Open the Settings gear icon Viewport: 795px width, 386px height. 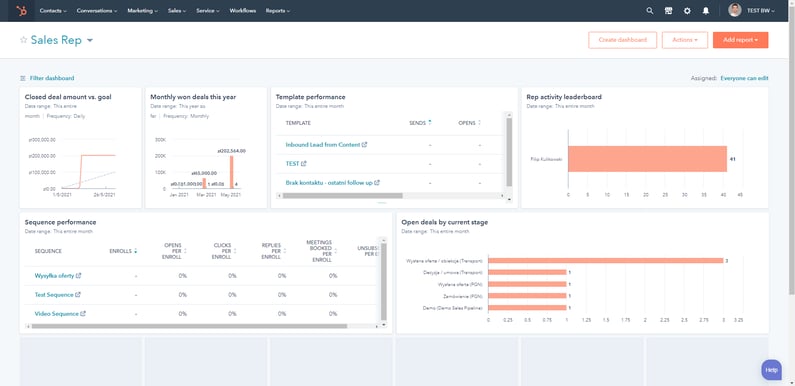pos(687,11)
